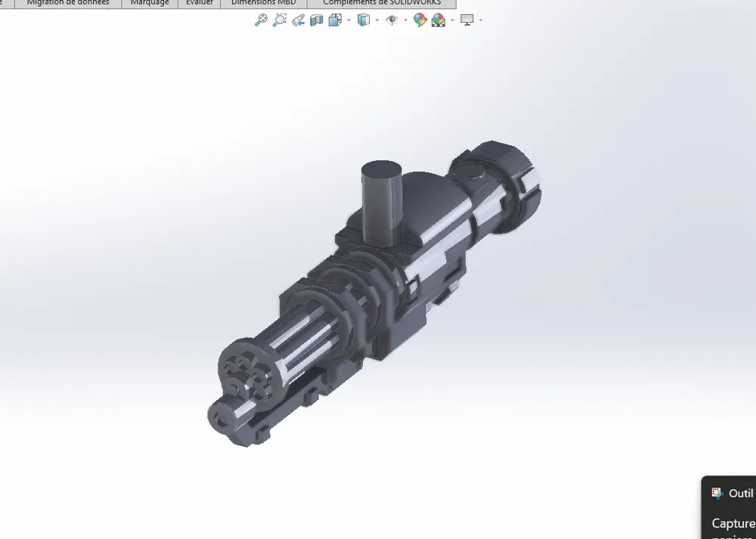Select the Zoom to Area tool
This screenshot has height=539, width=756.
coord(280,20)
